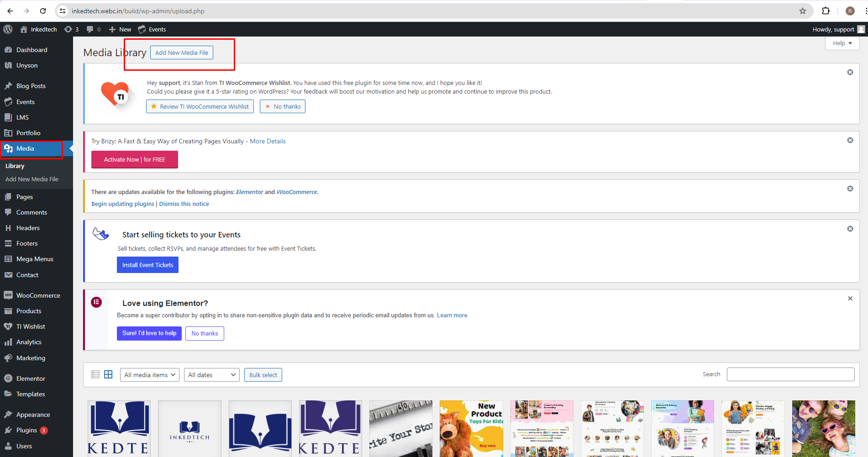
Task: Dismiss the Brizy notice
Action: pyautogui.click(x=850, y=140)
